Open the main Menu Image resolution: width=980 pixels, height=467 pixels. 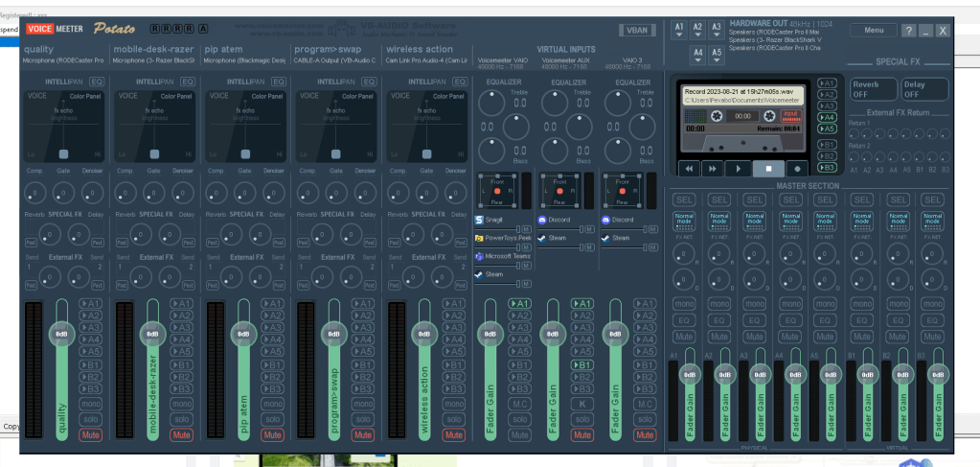[874, 30]
